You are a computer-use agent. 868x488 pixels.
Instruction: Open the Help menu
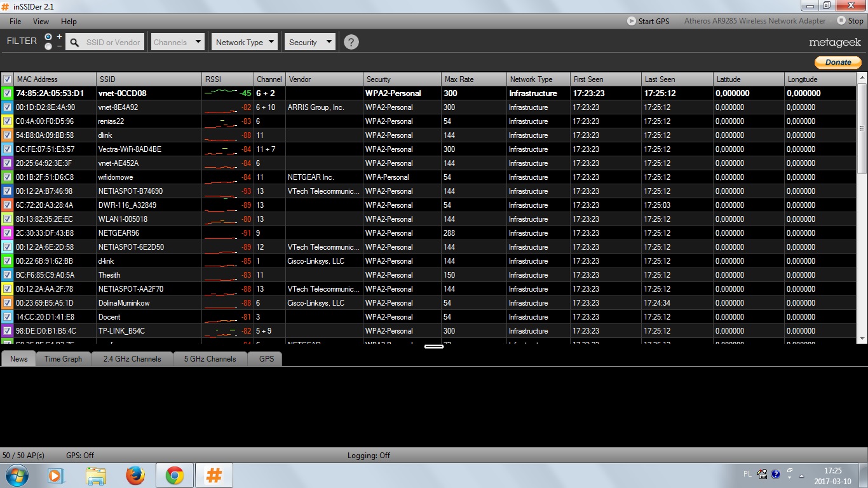69,21
